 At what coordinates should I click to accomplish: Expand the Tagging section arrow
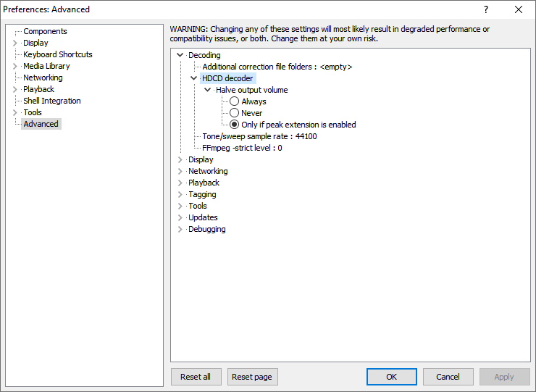[x=180, y=194]
